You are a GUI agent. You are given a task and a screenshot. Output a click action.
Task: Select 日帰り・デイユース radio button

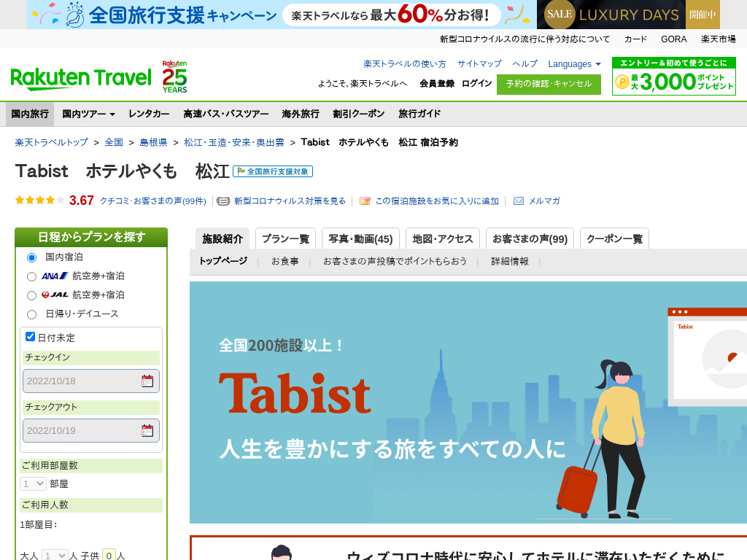[x=32, y=314]
